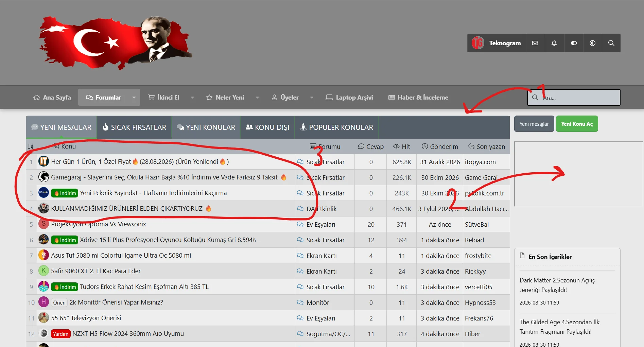Click forum bubble icon beside Soğutma/OC

point(300,334)
